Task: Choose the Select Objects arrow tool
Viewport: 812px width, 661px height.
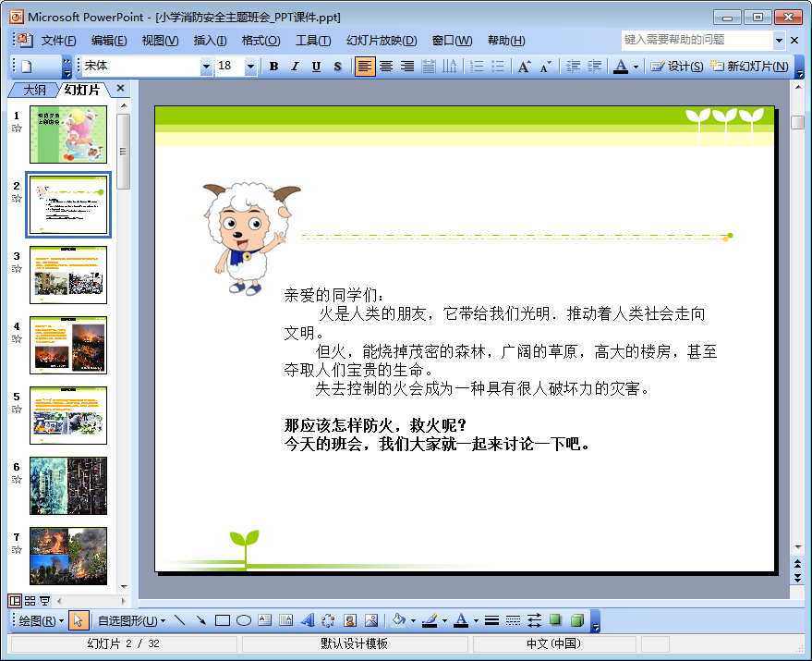Action: [x=79, y=620]
